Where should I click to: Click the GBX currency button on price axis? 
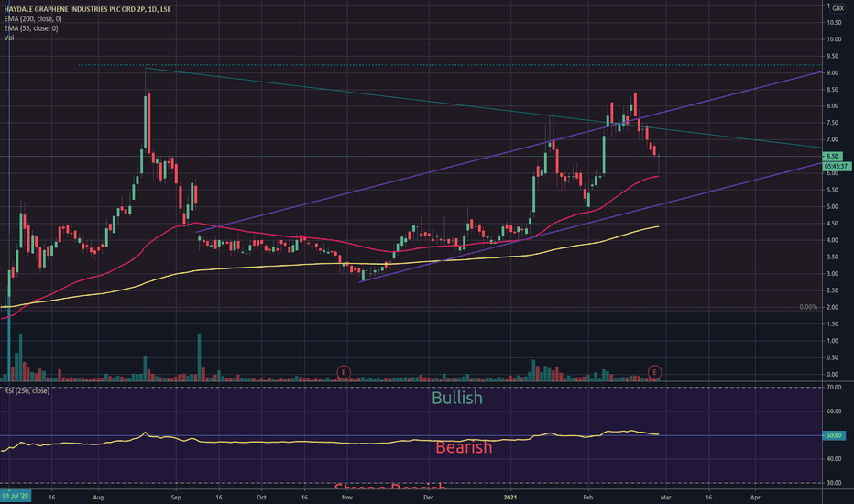tap(838, 8)
